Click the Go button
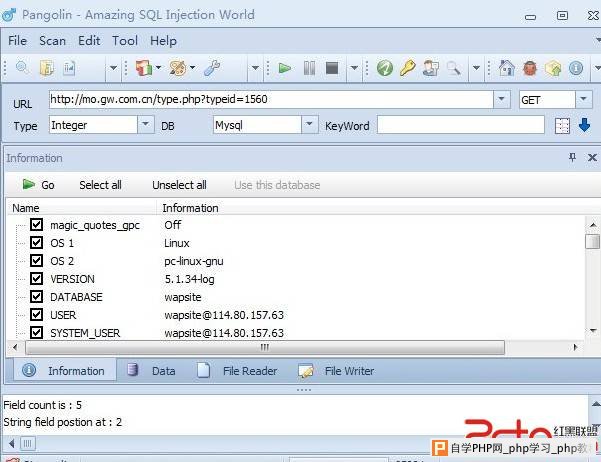The width and height of the screenshot is (601, 462). 38,185
